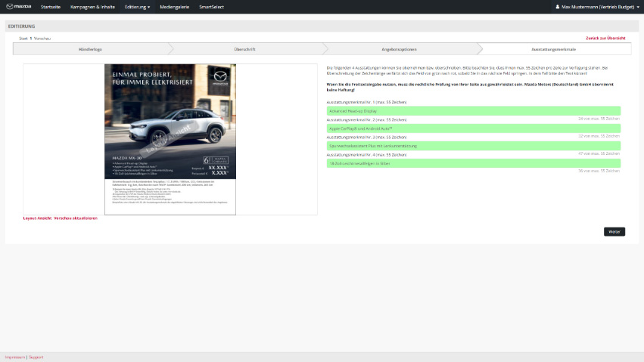Image resolution: width=644 pixels, height=362 pixels.
Task: Click the Apple CarPlay and Android Auto field
Action: pyautogui.click(x=473, y=128)
